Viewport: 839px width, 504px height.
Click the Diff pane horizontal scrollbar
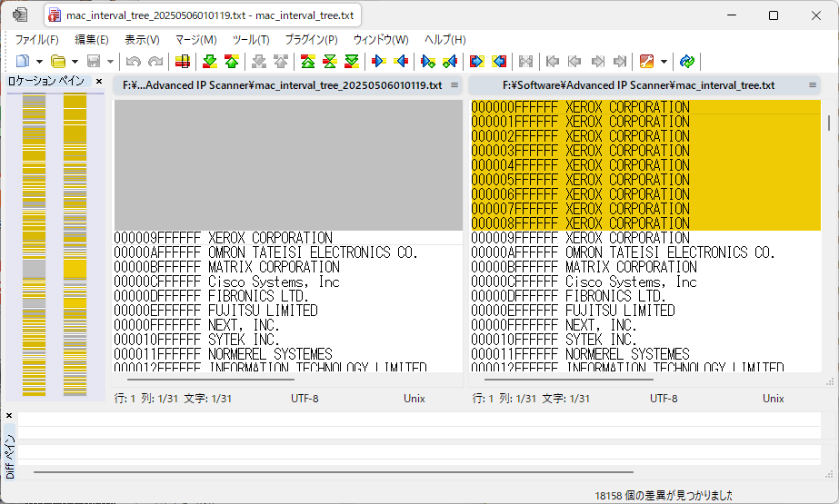(x=334, y=472)
